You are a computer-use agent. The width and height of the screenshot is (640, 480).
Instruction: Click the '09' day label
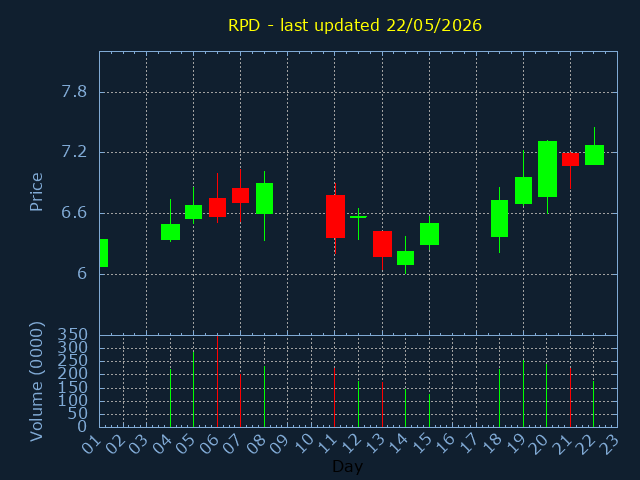(x=280, y=444)
